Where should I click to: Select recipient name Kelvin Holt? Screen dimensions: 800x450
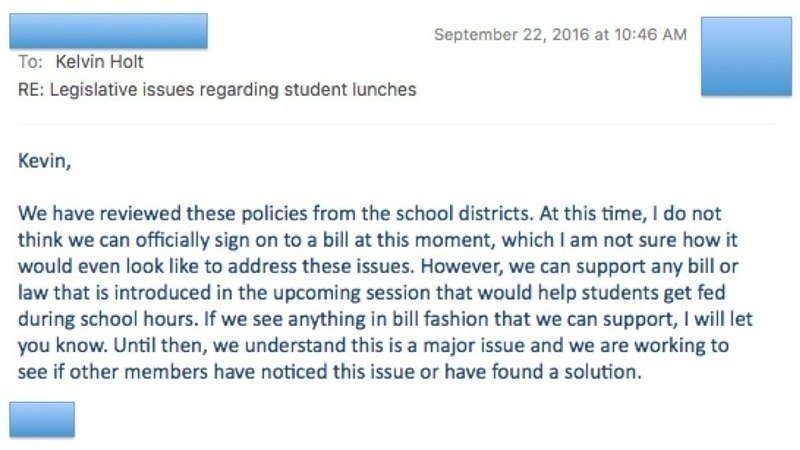[99, 62]
